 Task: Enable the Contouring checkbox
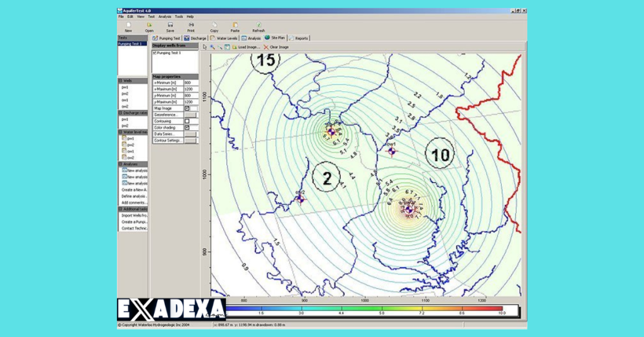pyautogui.click(x=187, y=121)
